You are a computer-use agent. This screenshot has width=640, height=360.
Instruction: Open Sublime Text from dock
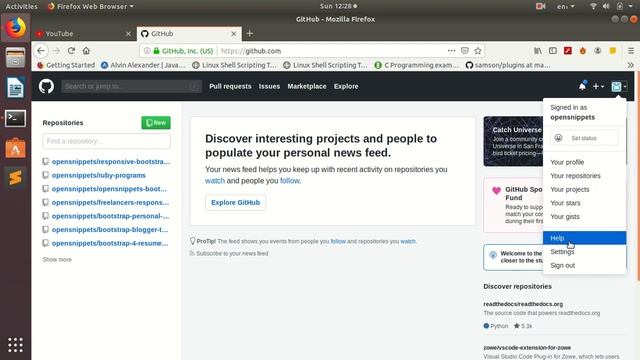[15, 178]
